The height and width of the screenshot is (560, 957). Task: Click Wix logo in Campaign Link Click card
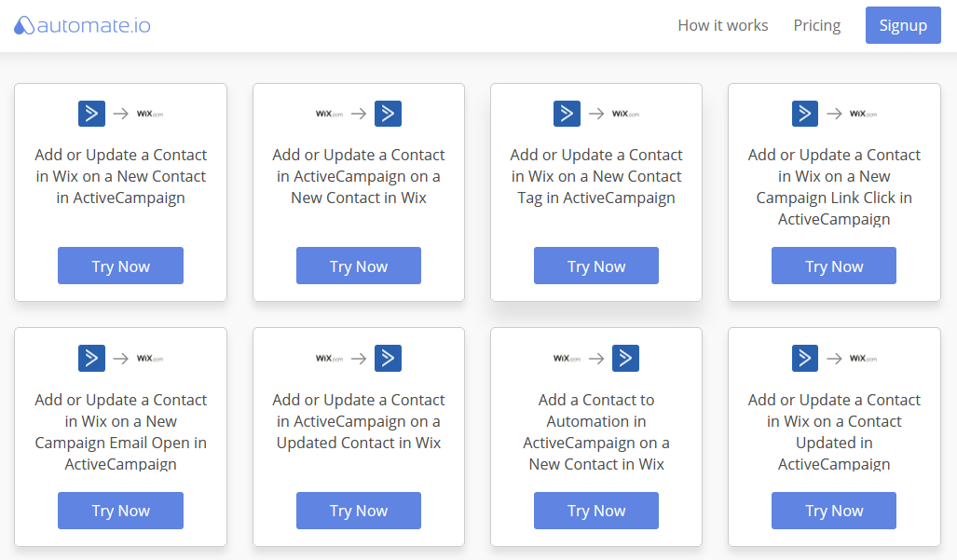(863, 114)
